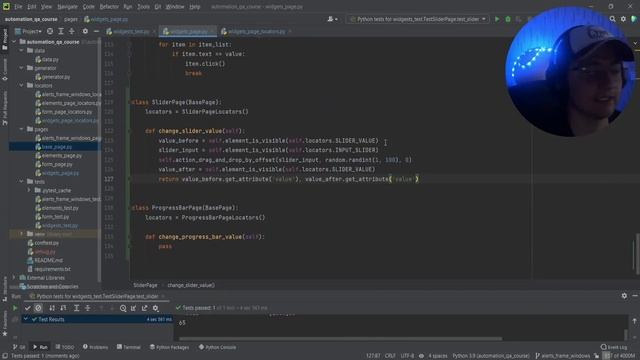Toggle sort tests by duration
The image size is (640, 360).
(63, 308)
